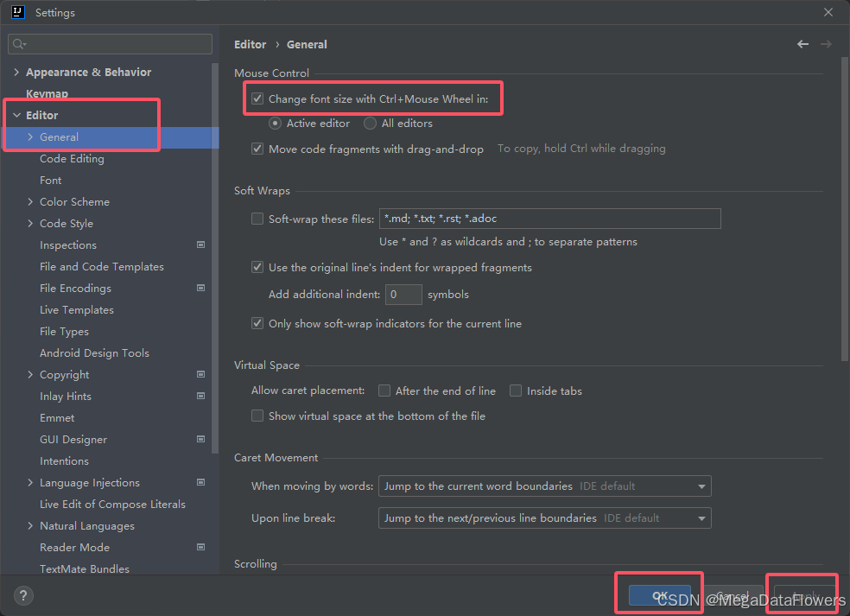Enable After the end of line checkbox

(x=384, y=391)
